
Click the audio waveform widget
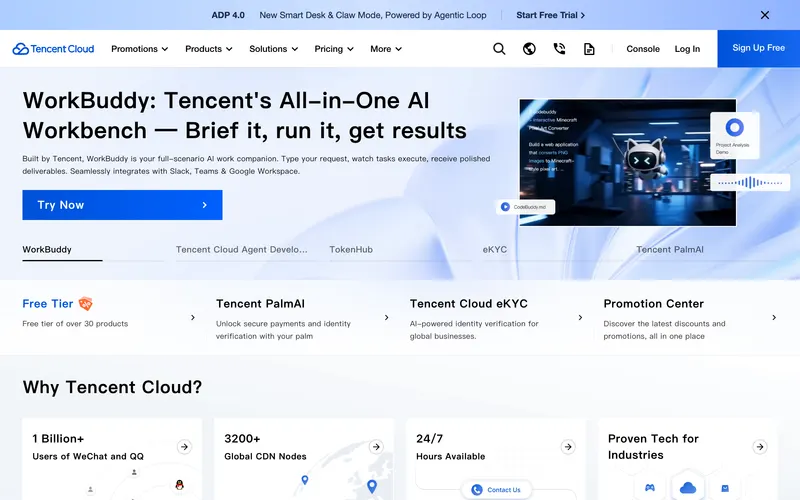pos(750,182)
